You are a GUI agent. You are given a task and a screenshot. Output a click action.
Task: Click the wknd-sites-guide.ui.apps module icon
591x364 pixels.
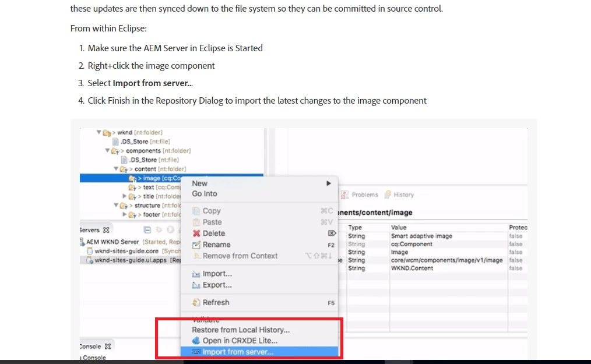click(90, 260)
